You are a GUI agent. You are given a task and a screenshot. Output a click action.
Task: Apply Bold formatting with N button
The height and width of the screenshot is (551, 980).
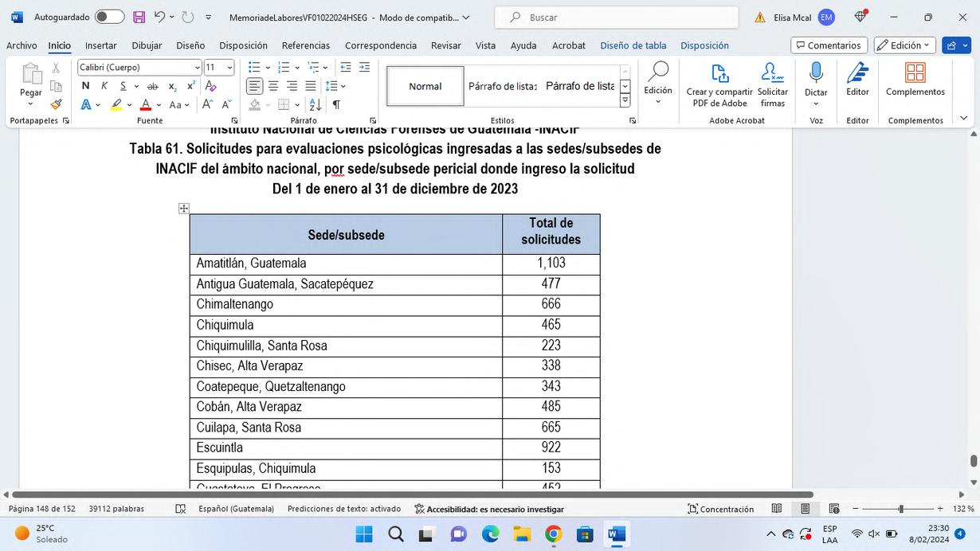(86, 86)
